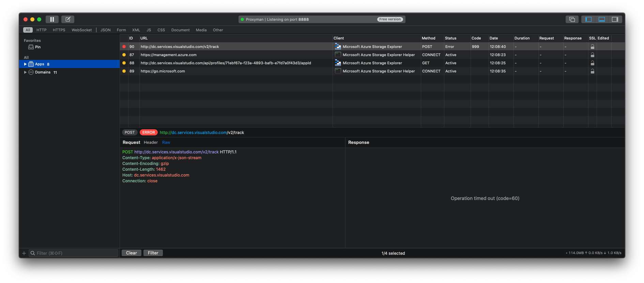Image resolution: width=644 pixels, height=283 pixels.
Task: Sort by the Method column header
Action: pos(432,38)
